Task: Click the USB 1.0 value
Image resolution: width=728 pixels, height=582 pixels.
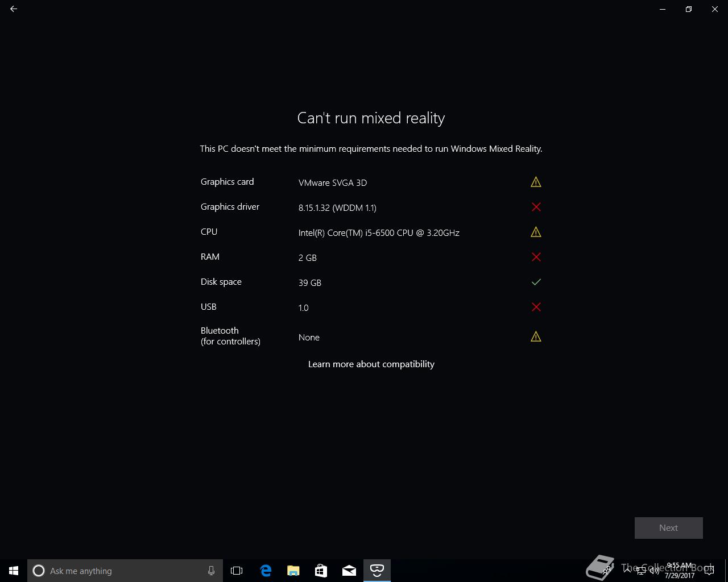Action: point(303,307)
